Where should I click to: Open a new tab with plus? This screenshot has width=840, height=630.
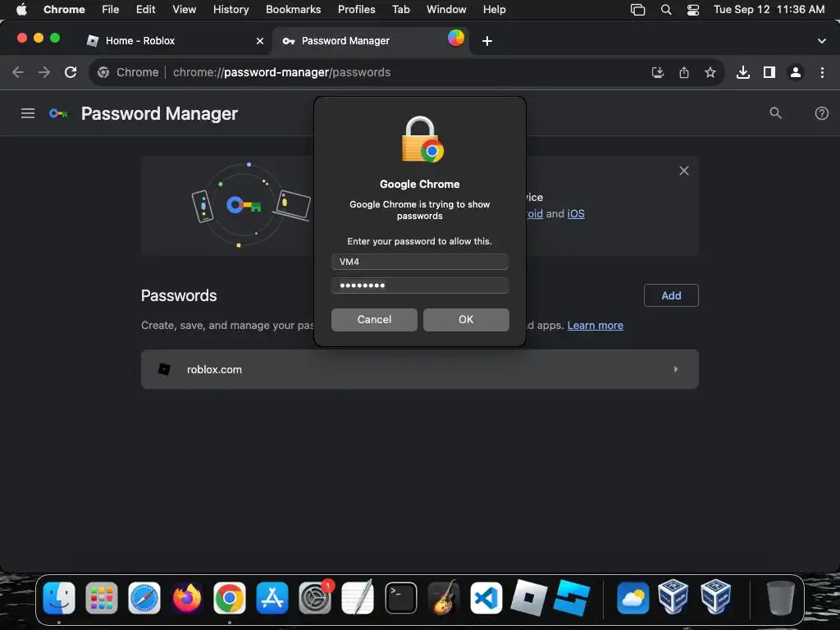[487, 41]
